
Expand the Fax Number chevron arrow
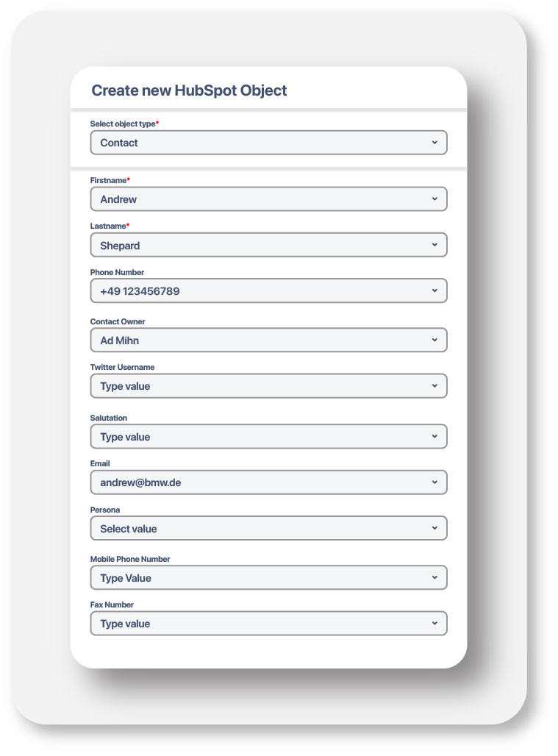[x=434, y=623]
